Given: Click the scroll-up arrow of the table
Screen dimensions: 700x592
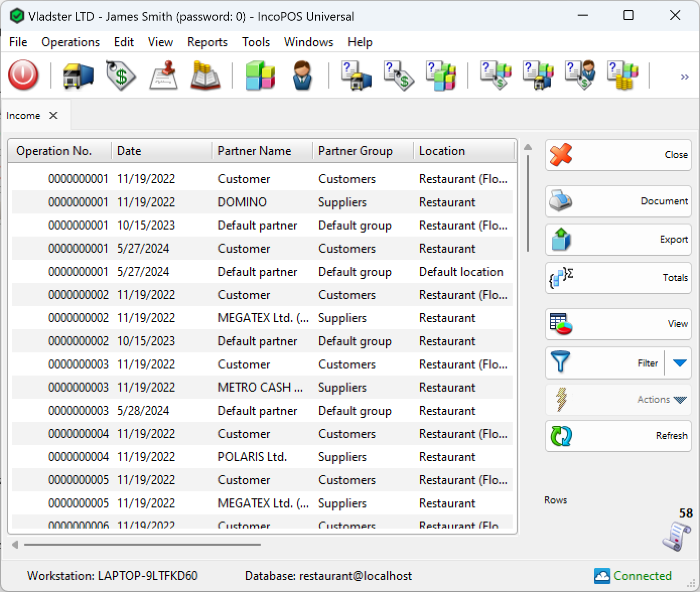Looking at the screenshot, I should [528, 147].
